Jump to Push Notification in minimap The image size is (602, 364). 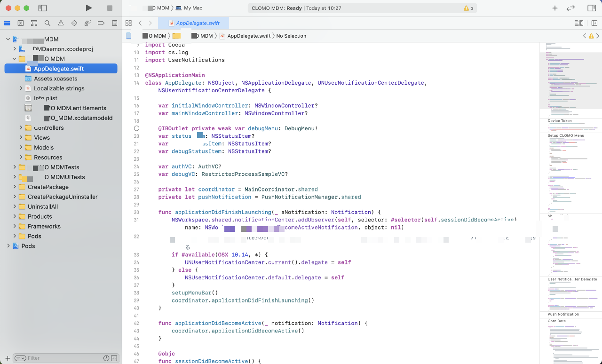point(563,314)
